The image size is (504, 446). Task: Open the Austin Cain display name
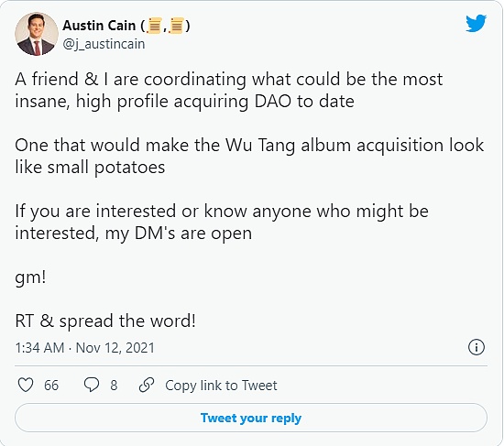99,26
